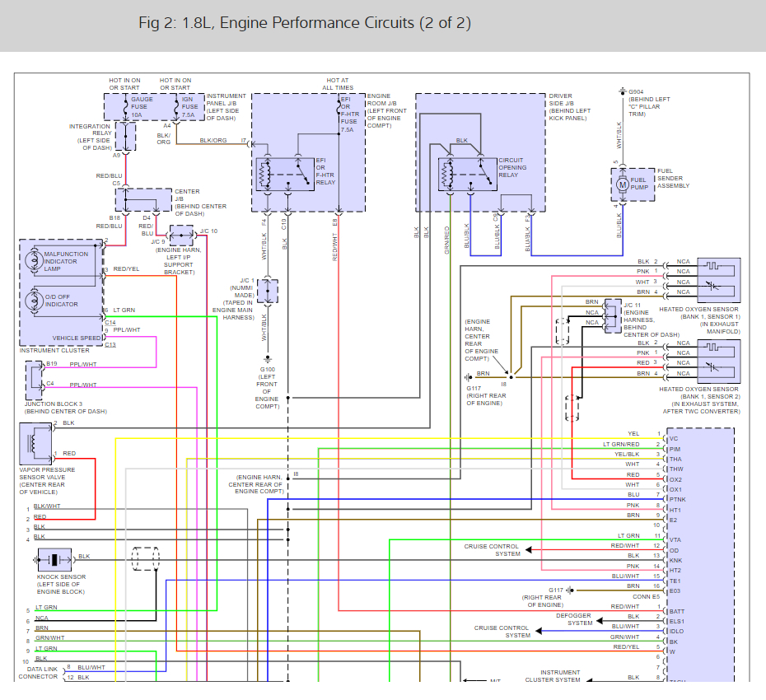Click the arrow pointing to Instrument Cluster System
Screen dimensions: 766x700
coord(589,680)
